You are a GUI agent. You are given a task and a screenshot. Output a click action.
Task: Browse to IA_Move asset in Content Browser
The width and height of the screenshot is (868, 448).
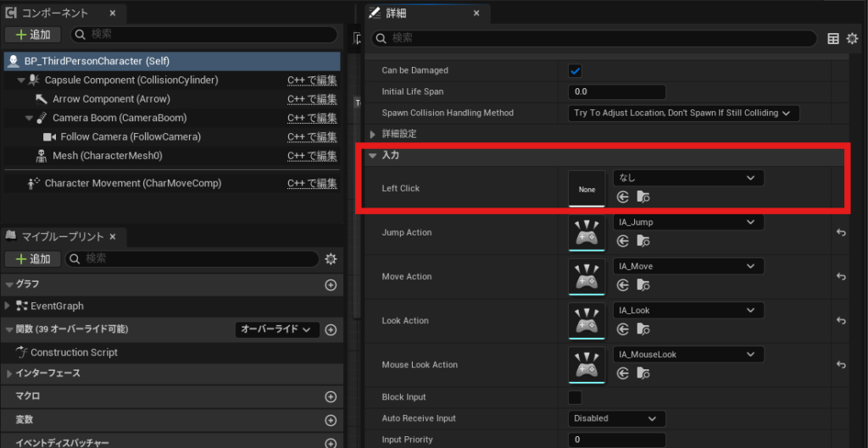643,285
